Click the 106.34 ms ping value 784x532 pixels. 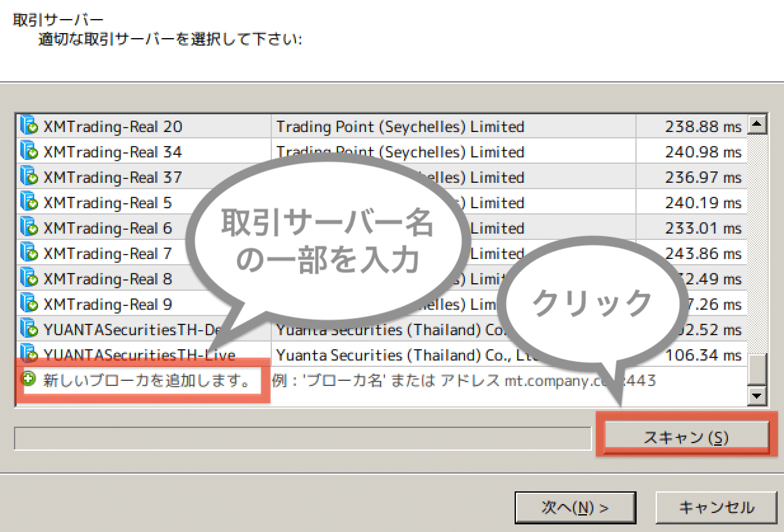(x=703, y=355)
